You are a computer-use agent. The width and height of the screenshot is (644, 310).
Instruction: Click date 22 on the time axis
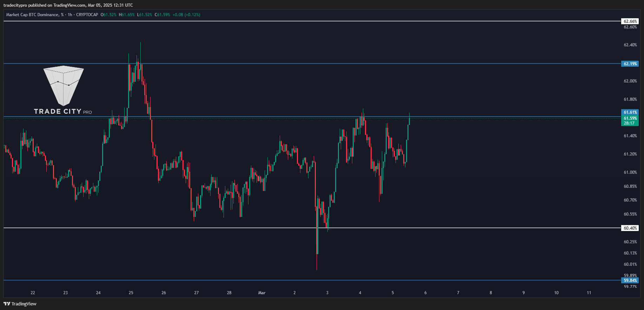[33, 293]
